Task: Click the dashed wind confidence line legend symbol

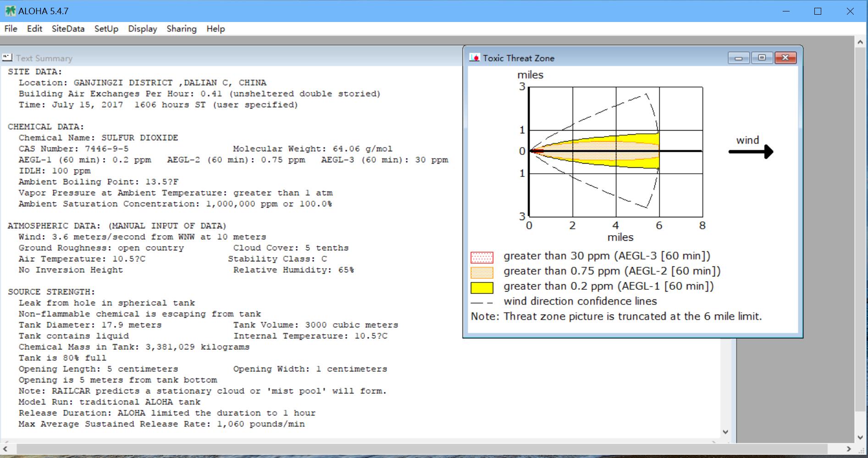Action: (482, 303)
